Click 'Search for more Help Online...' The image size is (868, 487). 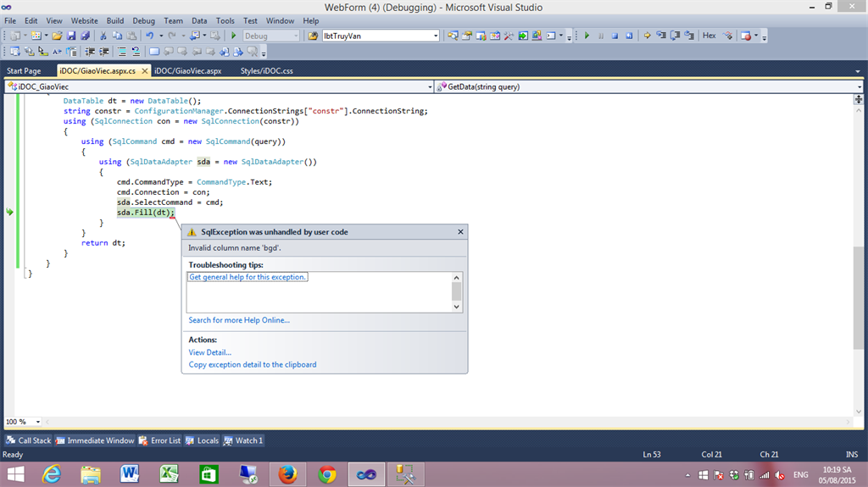239,320
